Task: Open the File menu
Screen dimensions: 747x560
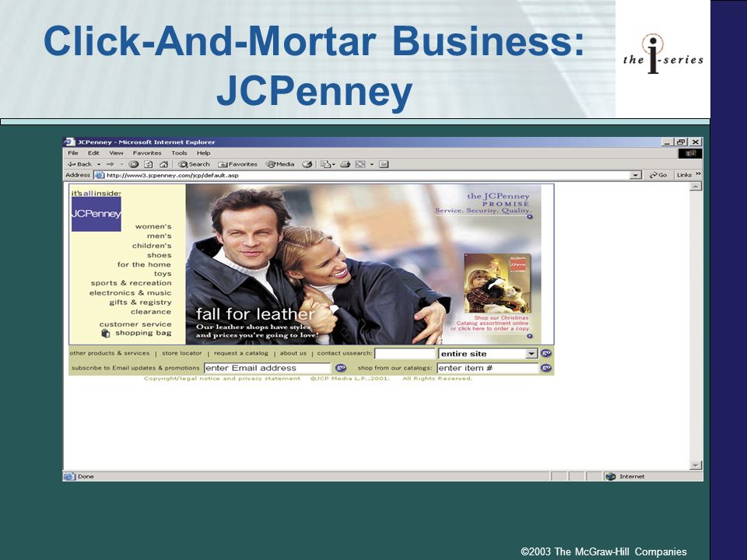Action: (x=73, y=153)
